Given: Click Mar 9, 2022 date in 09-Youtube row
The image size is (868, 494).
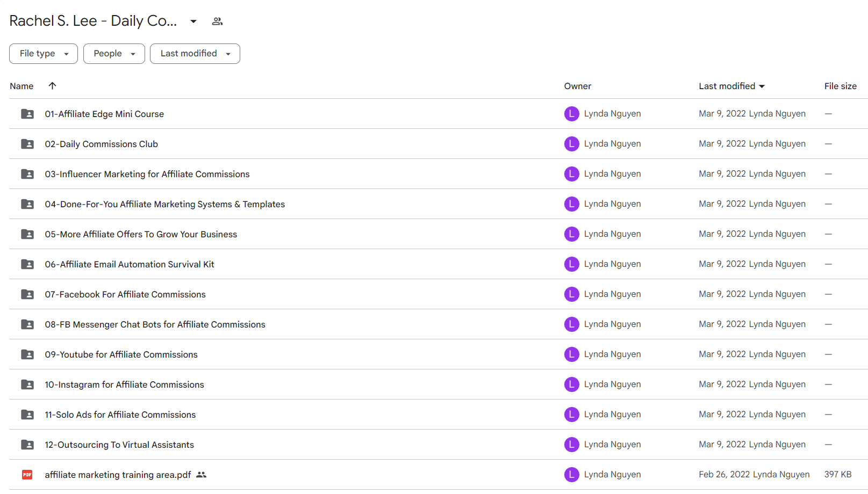Looking at the screenshot, I should 722,354.
